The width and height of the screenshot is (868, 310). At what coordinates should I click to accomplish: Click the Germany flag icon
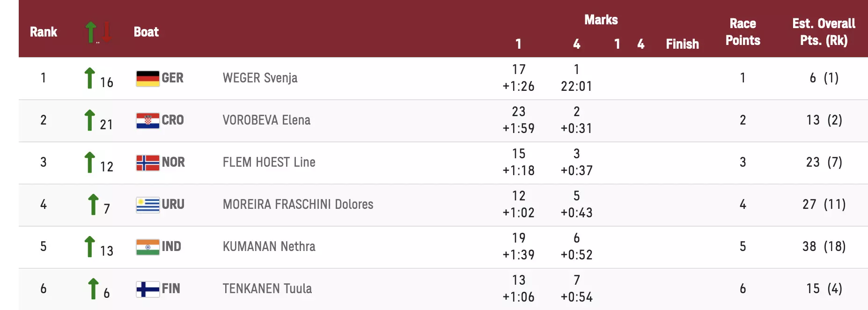point(147,78)
